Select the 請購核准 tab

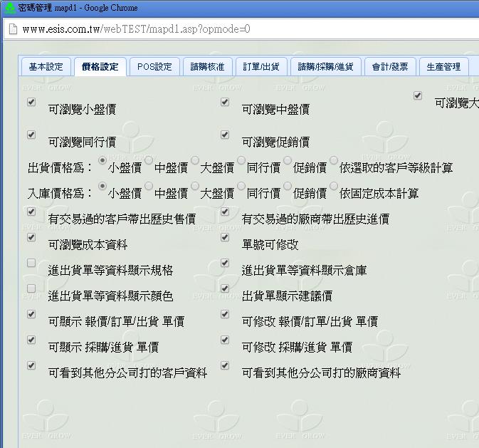pyautogui.click(x=207, y=67)
